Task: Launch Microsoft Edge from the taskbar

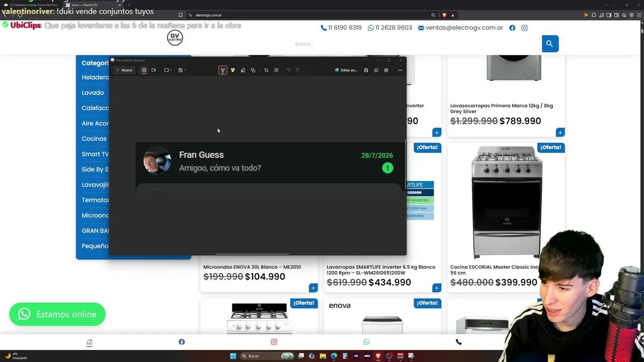Action: pyautogui.click(x=334, y=356)
